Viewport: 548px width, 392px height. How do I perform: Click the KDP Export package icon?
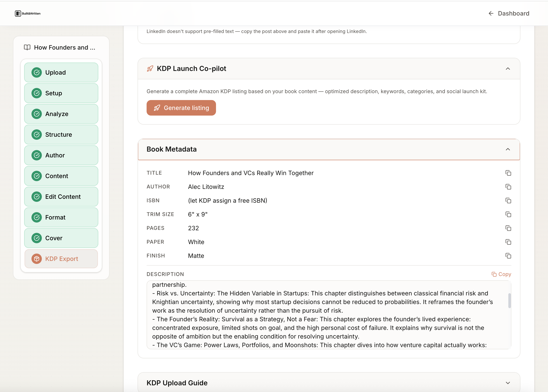(37, 259)
